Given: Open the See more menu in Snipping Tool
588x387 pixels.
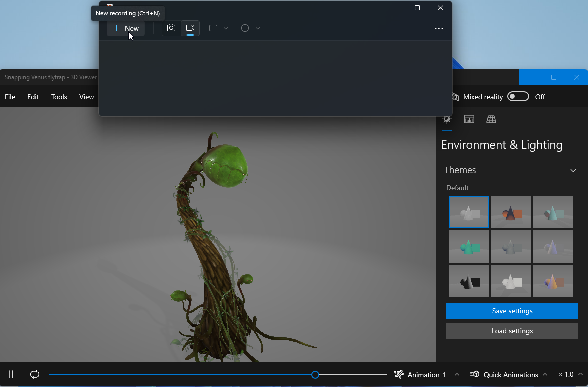Looking at the screenshot, I should click(439, 28).
